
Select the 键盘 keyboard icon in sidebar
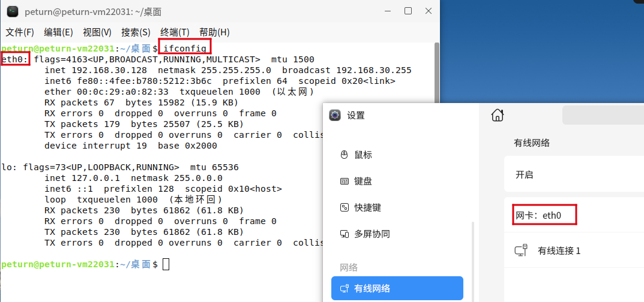[x=345, y=181]
